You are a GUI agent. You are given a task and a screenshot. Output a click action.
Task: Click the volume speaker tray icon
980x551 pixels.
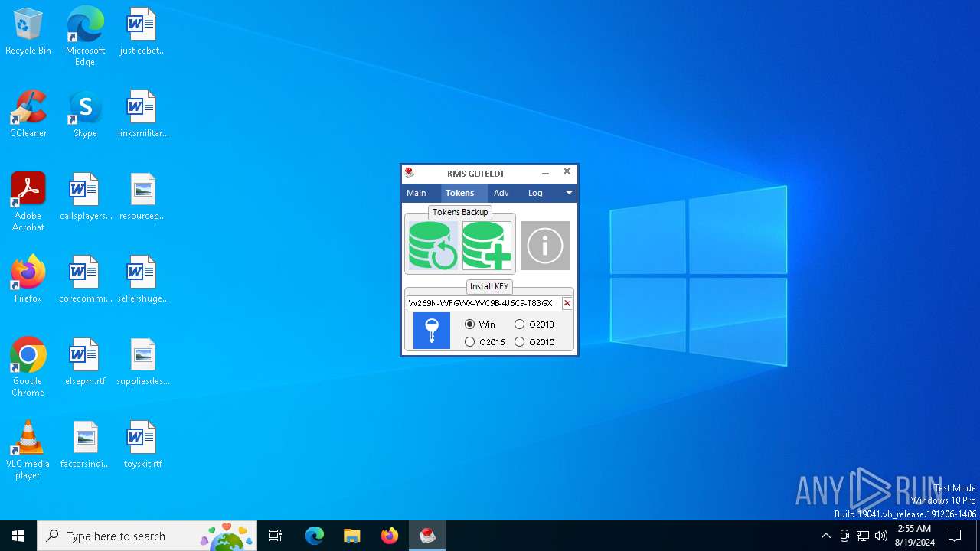(881, 536)
